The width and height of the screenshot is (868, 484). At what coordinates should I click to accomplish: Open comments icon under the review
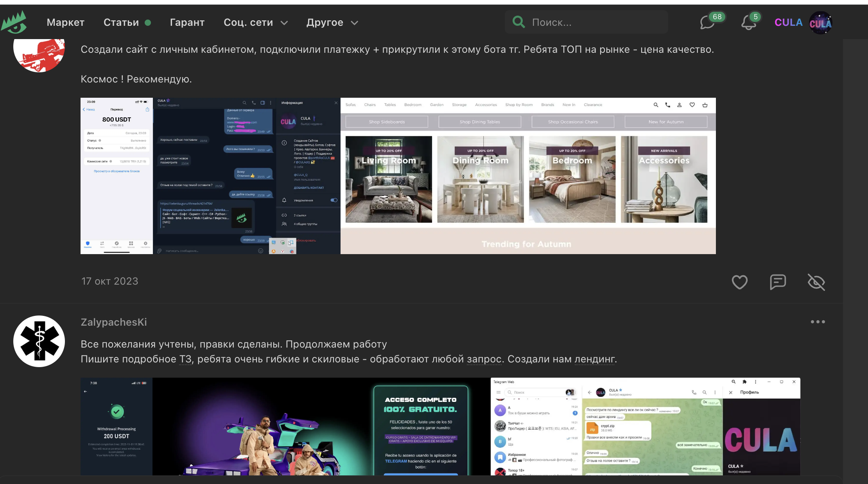click(x=778, y=282)
